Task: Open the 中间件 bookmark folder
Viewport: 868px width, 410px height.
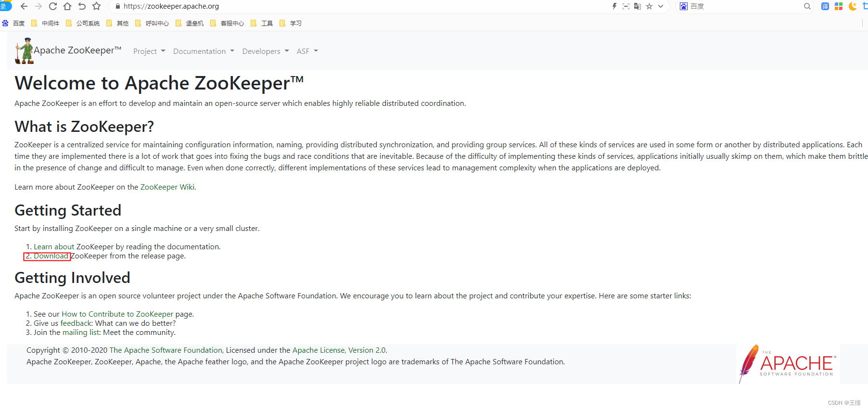Action: pyautogui.click(x=45, y=23)
